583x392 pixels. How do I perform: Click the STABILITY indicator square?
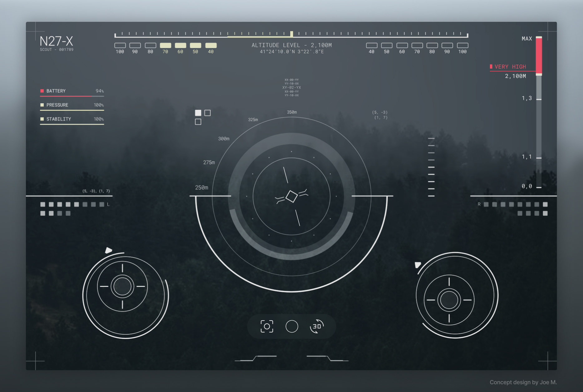pos(42,119)
